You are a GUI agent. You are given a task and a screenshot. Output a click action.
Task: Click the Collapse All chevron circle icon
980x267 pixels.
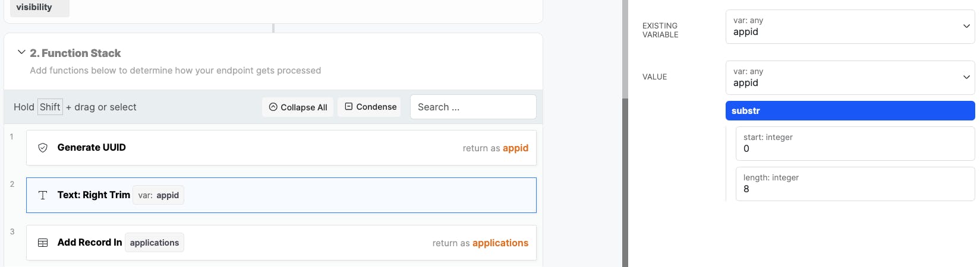[273, 107]
